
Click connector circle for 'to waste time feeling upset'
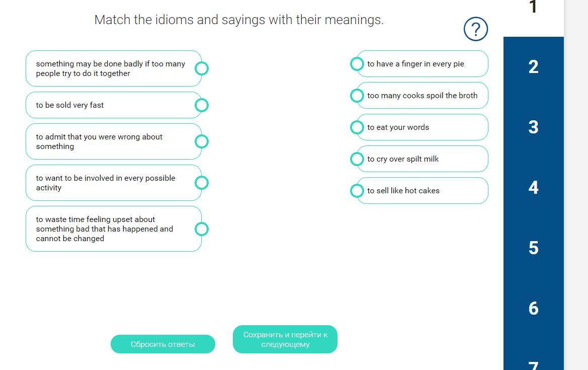(202, 229)
